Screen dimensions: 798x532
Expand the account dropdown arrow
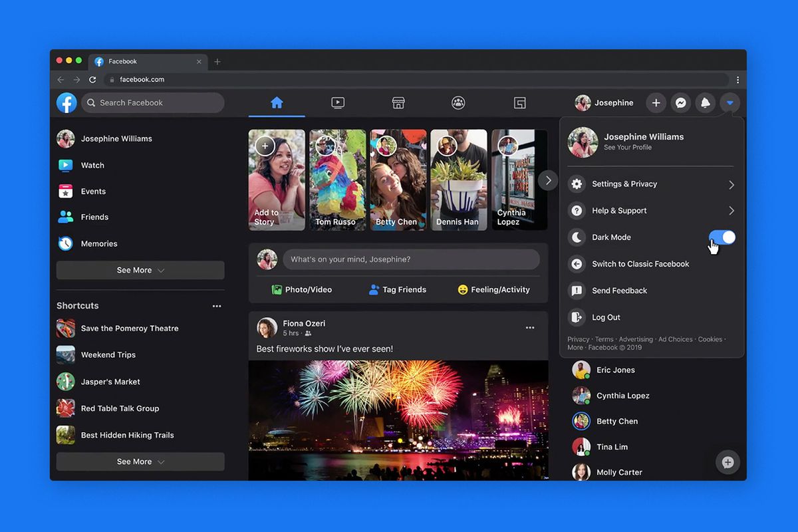click(x=730, y=102)
